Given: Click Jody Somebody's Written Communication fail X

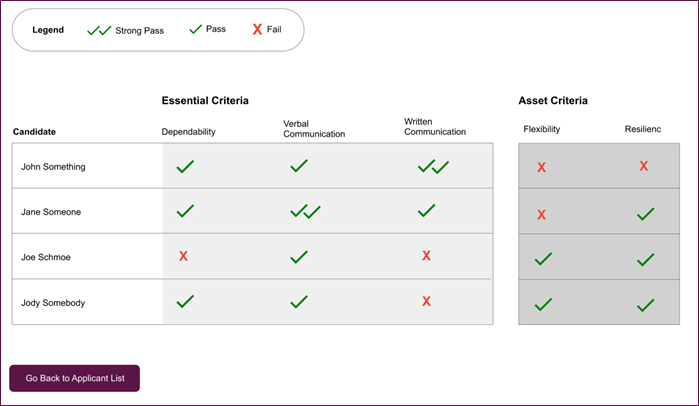Looking at the screenshot, I should 426,301.
